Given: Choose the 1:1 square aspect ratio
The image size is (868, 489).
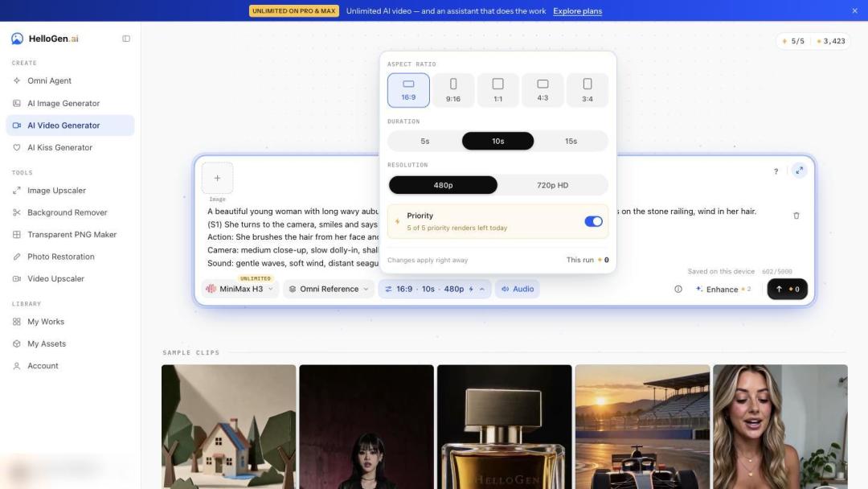Looking at the screenshot, I should tap(497, 90).
